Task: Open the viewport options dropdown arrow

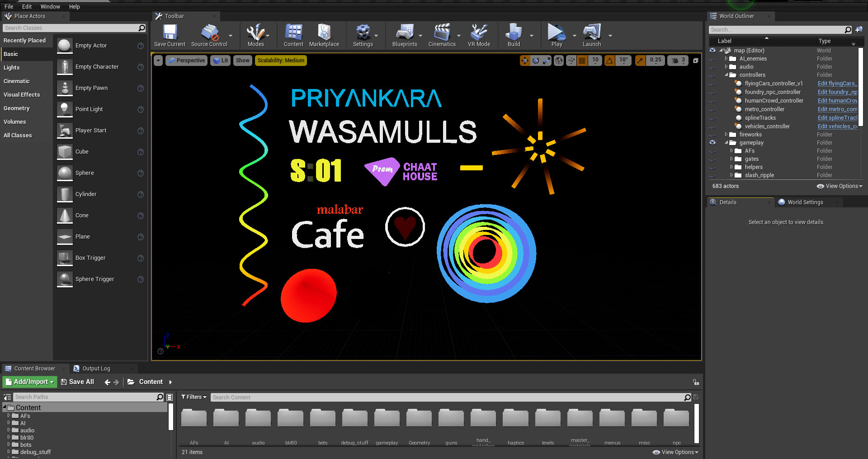Action: pos(158,61)
